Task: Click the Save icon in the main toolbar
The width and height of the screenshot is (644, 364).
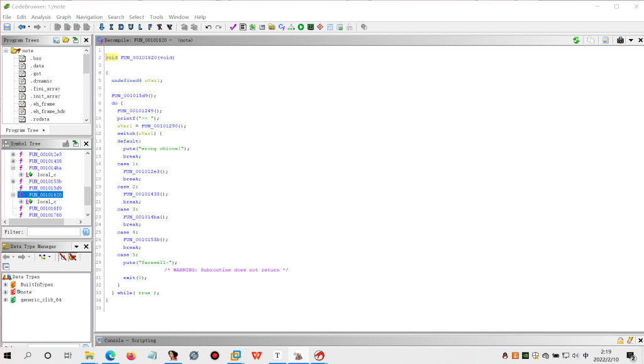Action: [7, 27]
